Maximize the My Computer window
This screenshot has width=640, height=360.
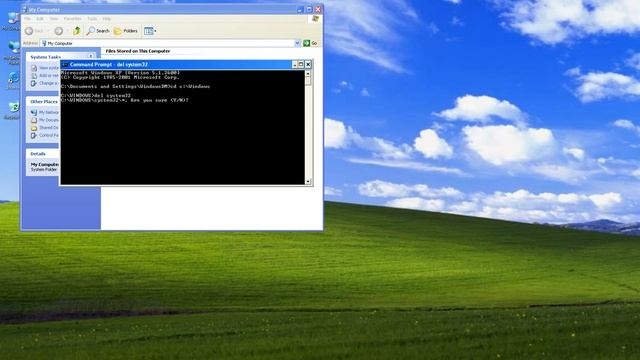point(309,9)
